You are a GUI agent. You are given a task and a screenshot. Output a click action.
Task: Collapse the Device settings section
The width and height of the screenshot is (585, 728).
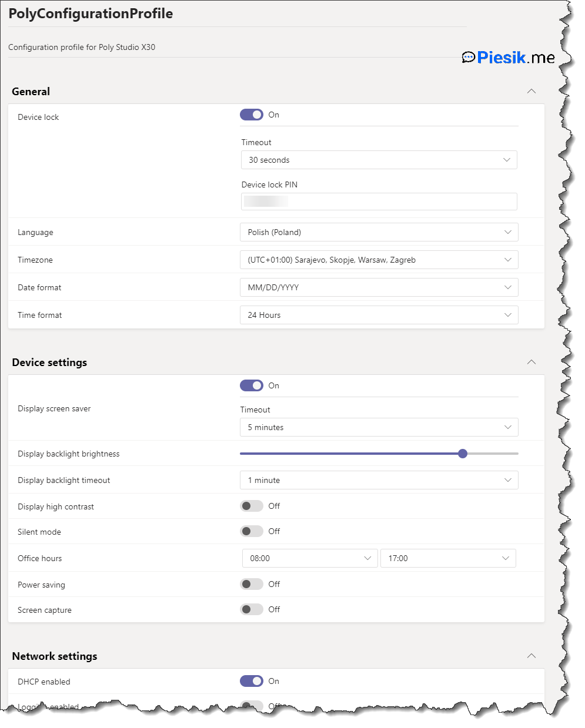pos(531,362)
